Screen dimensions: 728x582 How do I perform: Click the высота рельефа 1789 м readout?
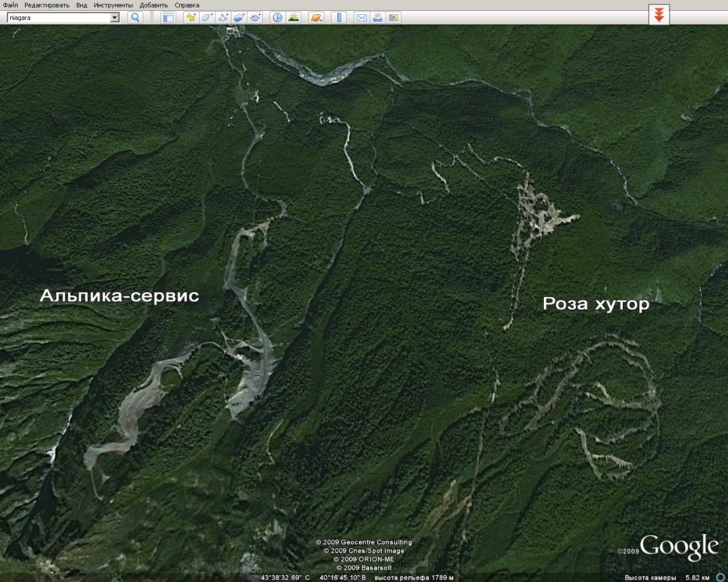[414, 577]
